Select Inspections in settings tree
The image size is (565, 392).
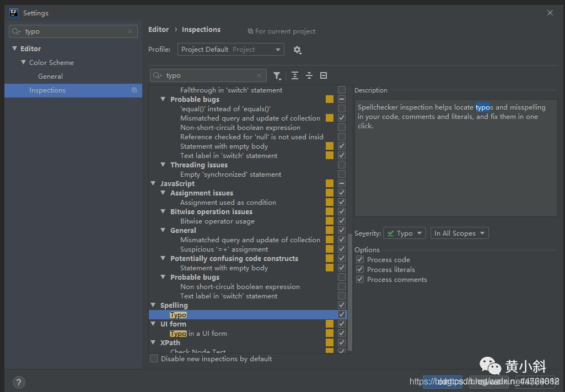[73, 90]
